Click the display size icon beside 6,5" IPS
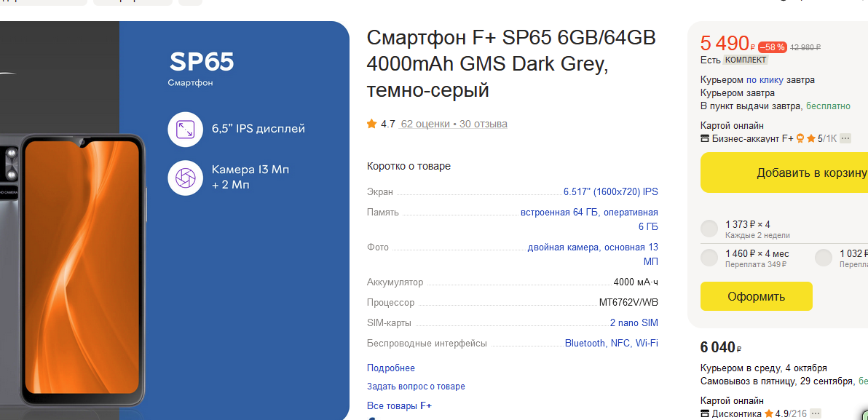The height and width of the screenshot is (420, 868). click(185, 130)
